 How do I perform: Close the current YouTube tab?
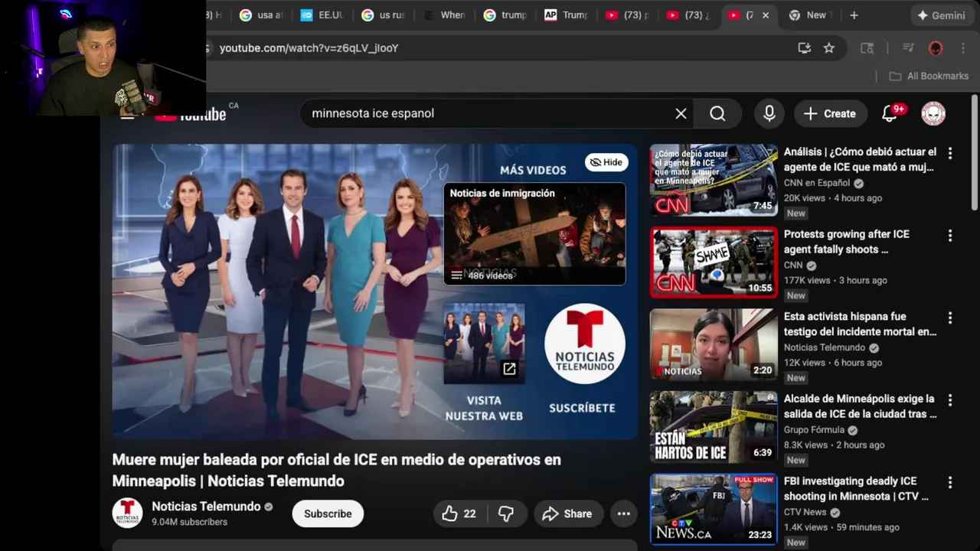coord(765,15)
